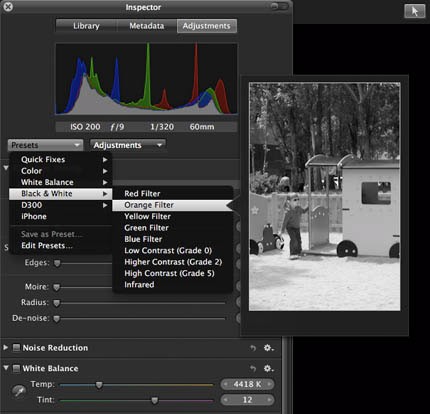Switch to the Library tab
This screenshot has width=430, height=414.
pyautogui.click(x=86, y=26)
